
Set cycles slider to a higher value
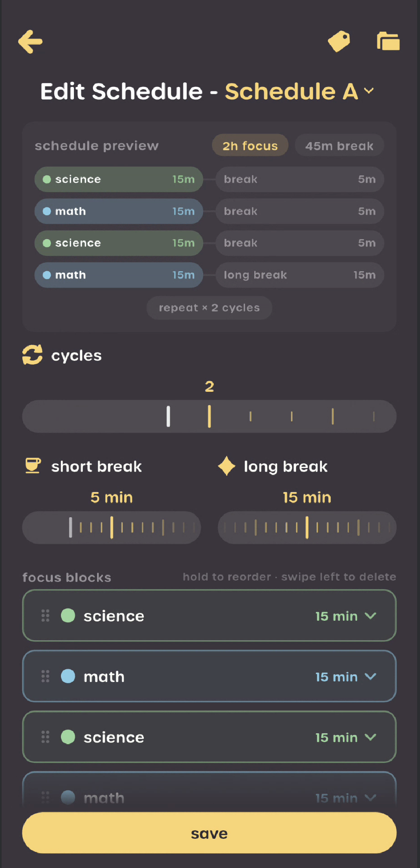tap(292, 416)
